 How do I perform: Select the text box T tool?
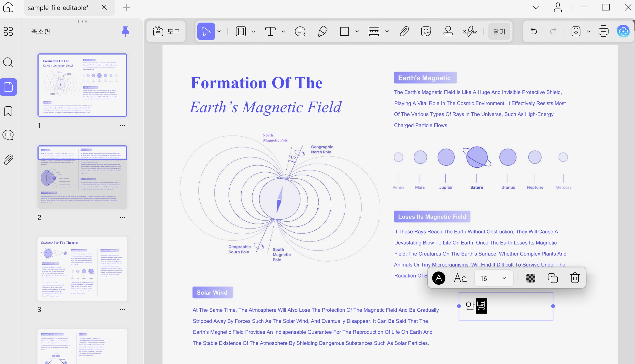270,31
